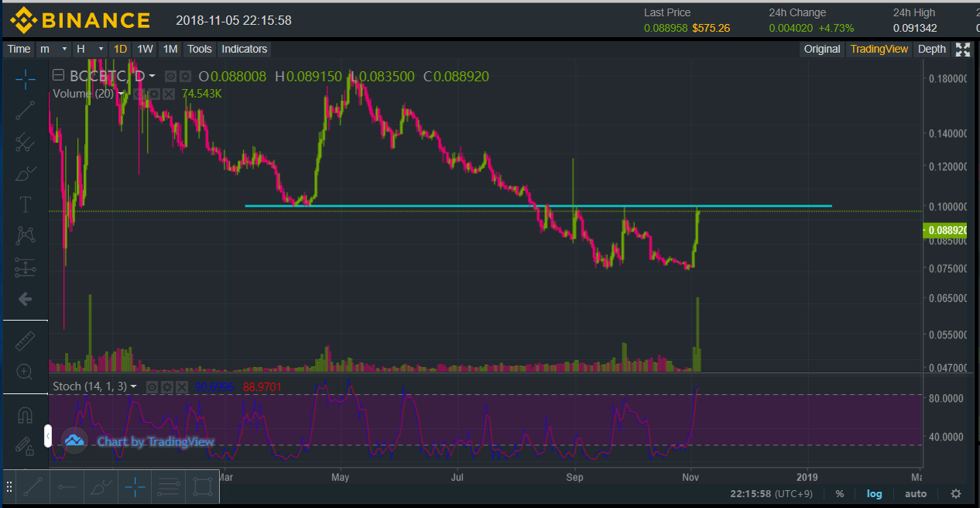Select the crosshair cursor tool in left sidebar

26,78
